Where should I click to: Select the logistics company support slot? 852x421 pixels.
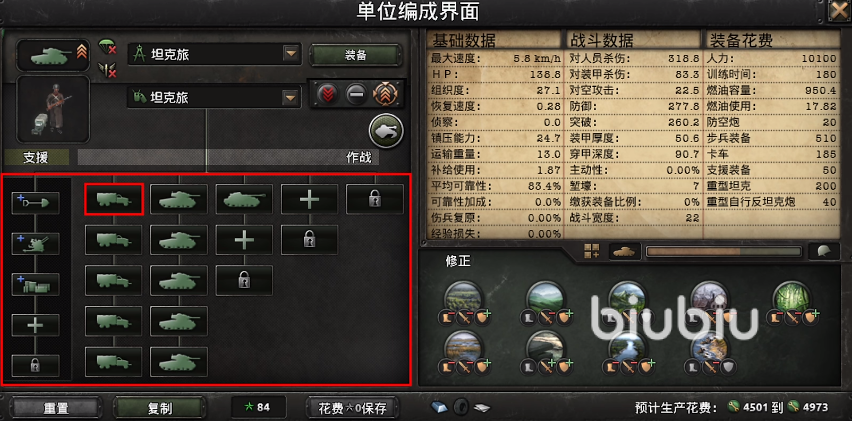[x=35, y=285]
